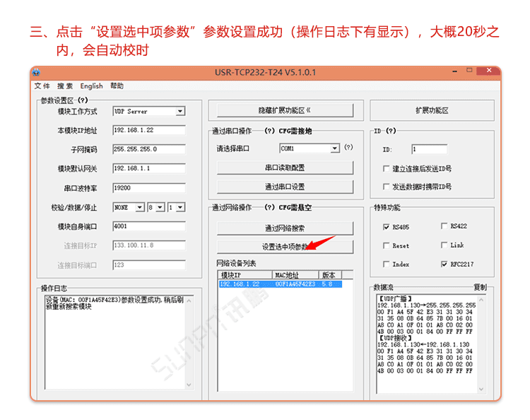Open the 模块工作方式 UDP Server dropdown
Screen dimensions: 530x420
[x=148, y=111]
